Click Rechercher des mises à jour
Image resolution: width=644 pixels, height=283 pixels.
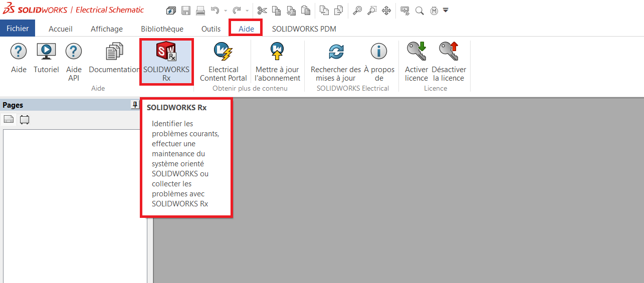tap(336, 62)
